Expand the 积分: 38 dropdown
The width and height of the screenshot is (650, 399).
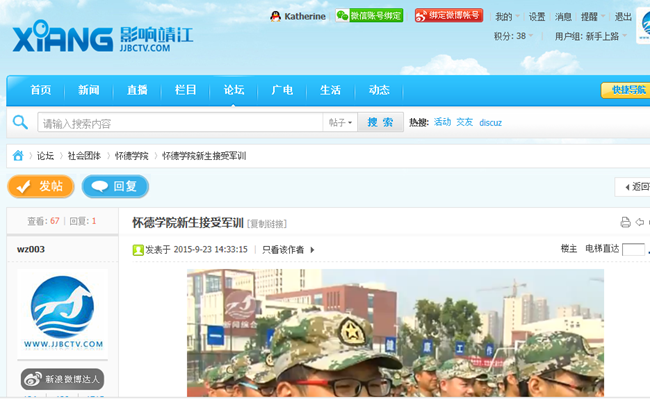pyautogui.click(x=513, y=36)
